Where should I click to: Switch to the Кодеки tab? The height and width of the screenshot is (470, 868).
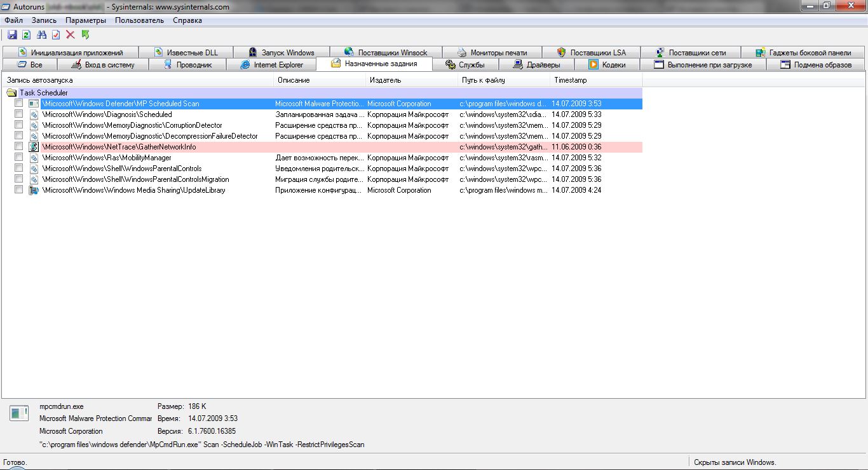[607, 64]
